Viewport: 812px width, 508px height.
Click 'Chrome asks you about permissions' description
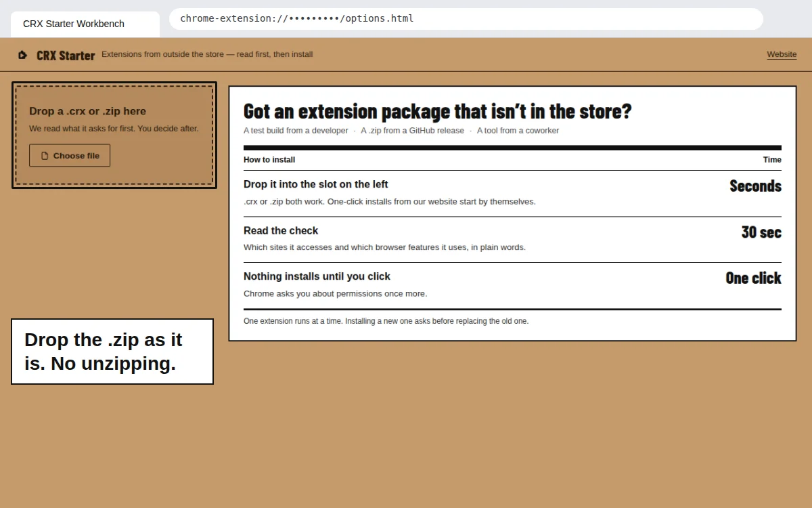pos(335,293)
